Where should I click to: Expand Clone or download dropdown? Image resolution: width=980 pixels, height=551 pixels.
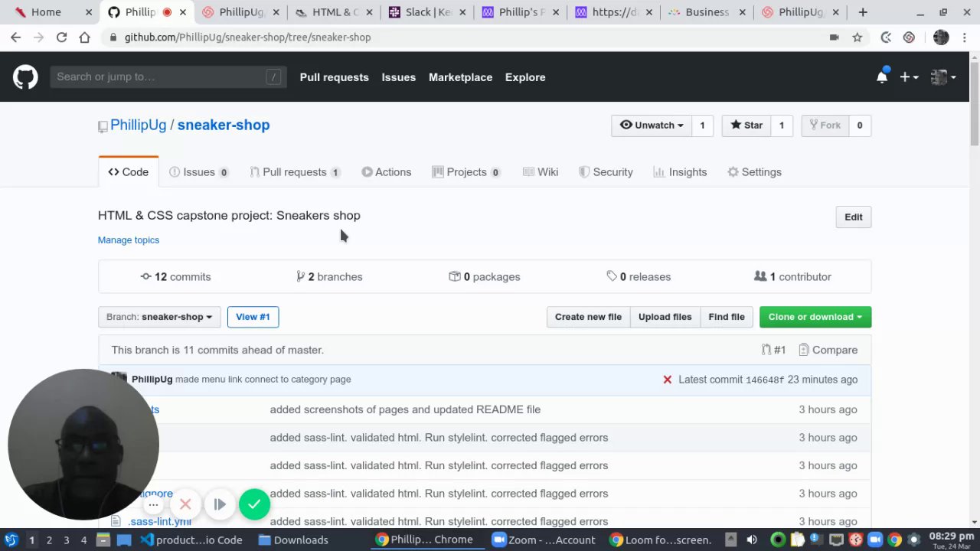pyautogui.click(x=815, y=317)
